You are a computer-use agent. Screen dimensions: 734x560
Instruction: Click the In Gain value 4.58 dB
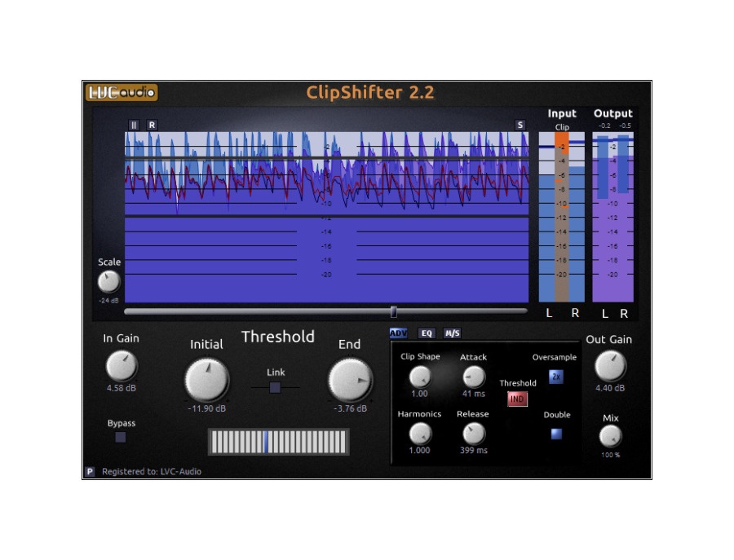pyautogui.click(x=122, y=388)
